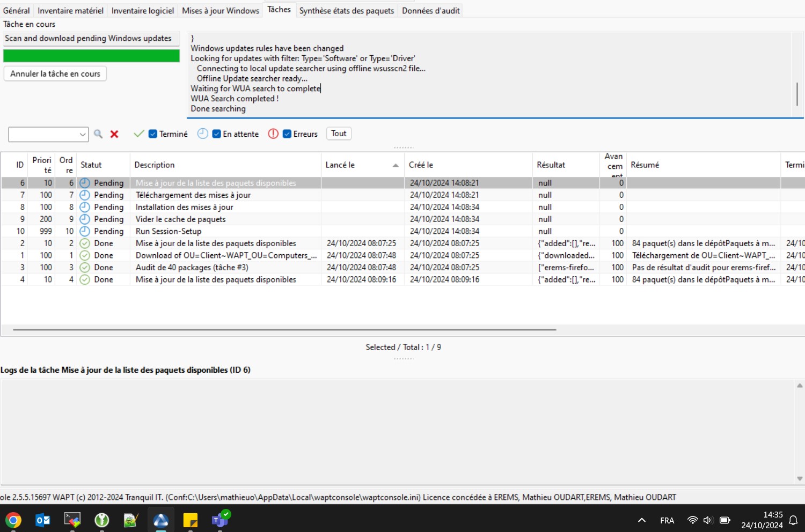Expand the task filter combo box dropdown
Image resolution: width=805 pixels, height=532 pixels.
tap(83, 135)
